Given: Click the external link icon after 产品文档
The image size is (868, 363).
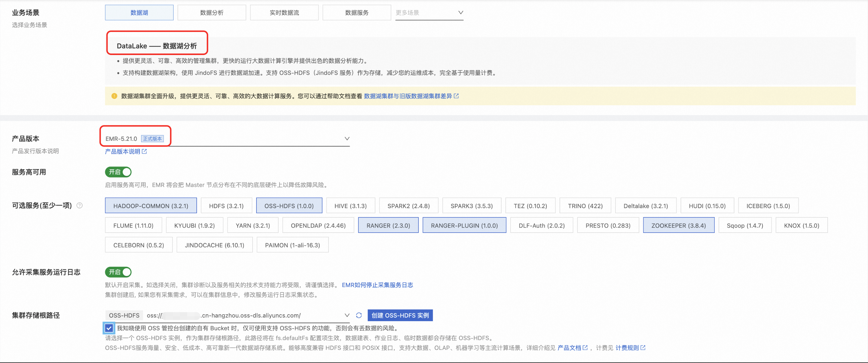Looking at the screenshot, I should point(585,347).
